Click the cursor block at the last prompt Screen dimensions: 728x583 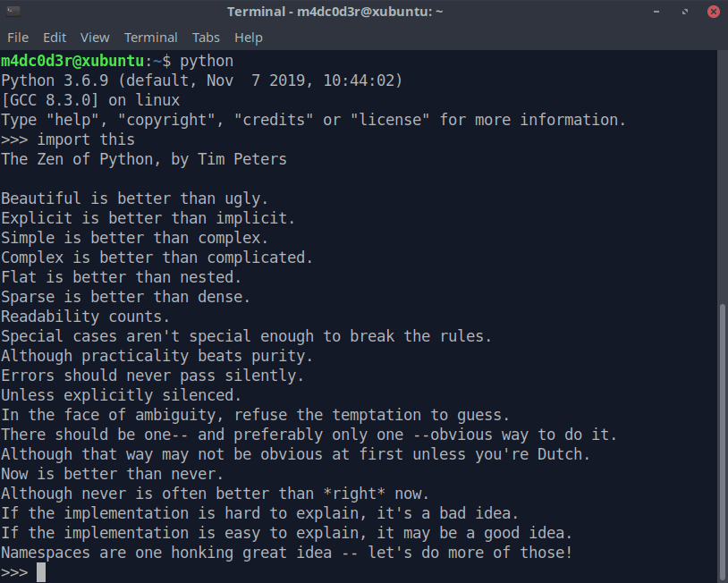click(41, 572)
